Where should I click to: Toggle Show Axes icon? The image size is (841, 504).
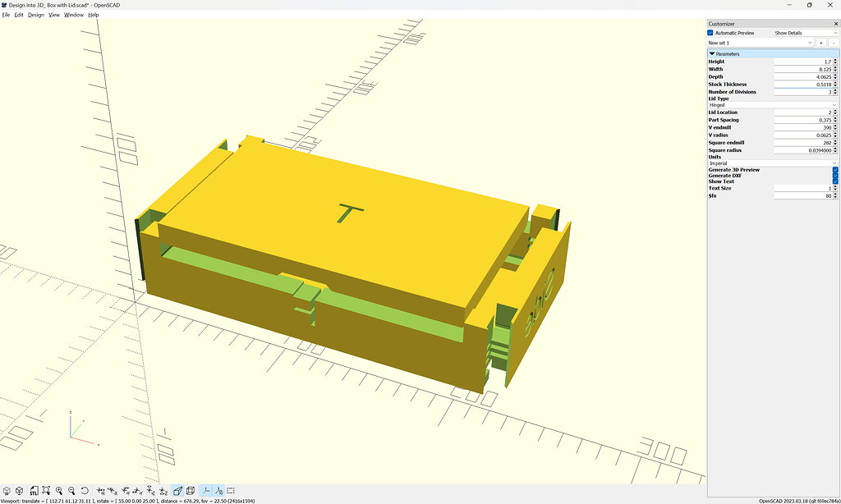point(206,491)
